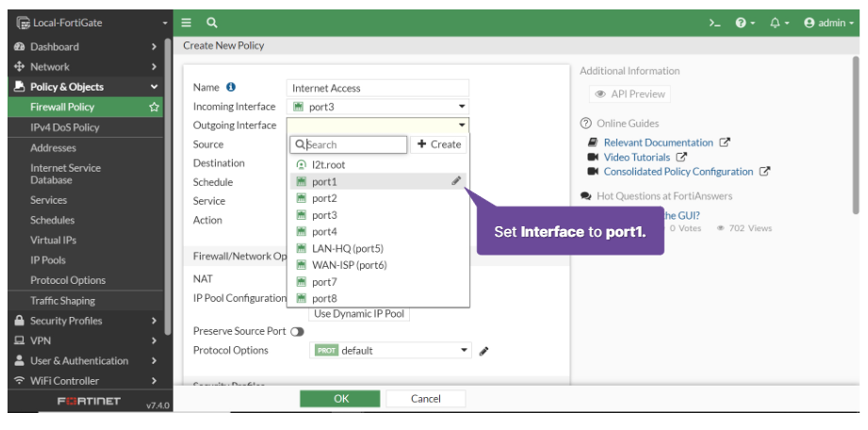The image size is (868, 430).
Task: Open the Incoming Interface port3 dropdown
Action: pyautogui.click(x=378, y=107)
